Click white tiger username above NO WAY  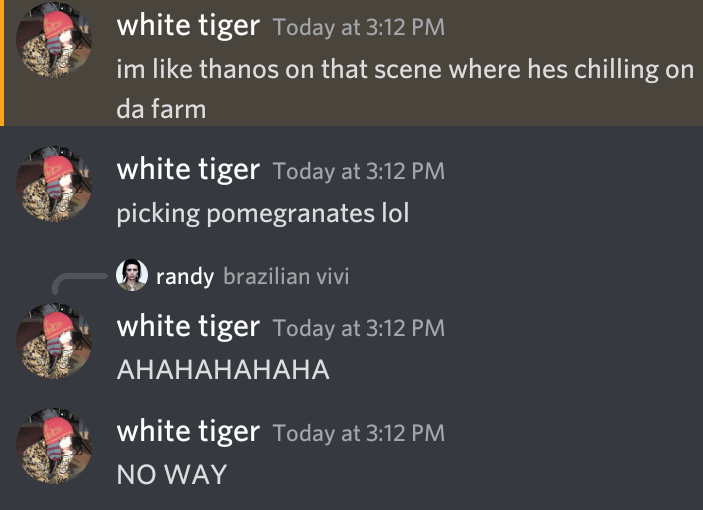[188, 431]
